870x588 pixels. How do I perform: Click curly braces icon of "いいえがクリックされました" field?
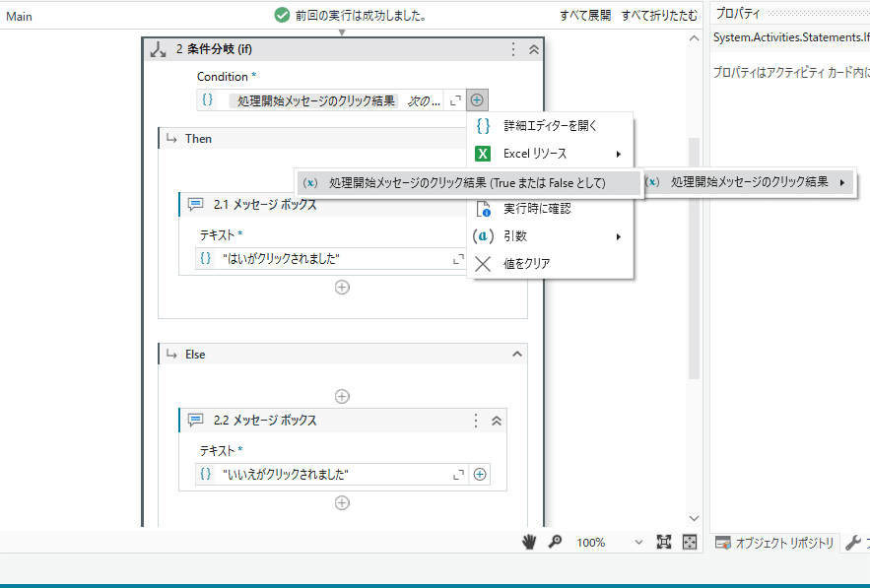tap(206, 475)
